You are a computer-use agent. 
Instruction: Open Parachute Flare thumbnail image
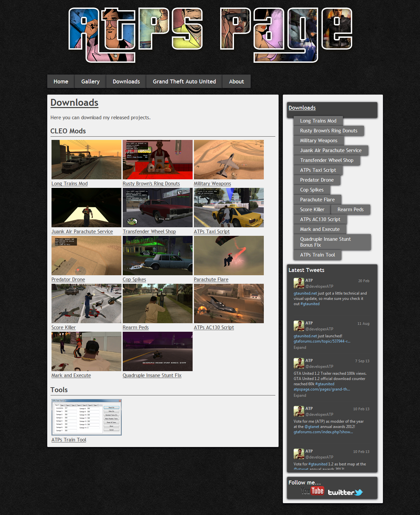pos(229,256)
